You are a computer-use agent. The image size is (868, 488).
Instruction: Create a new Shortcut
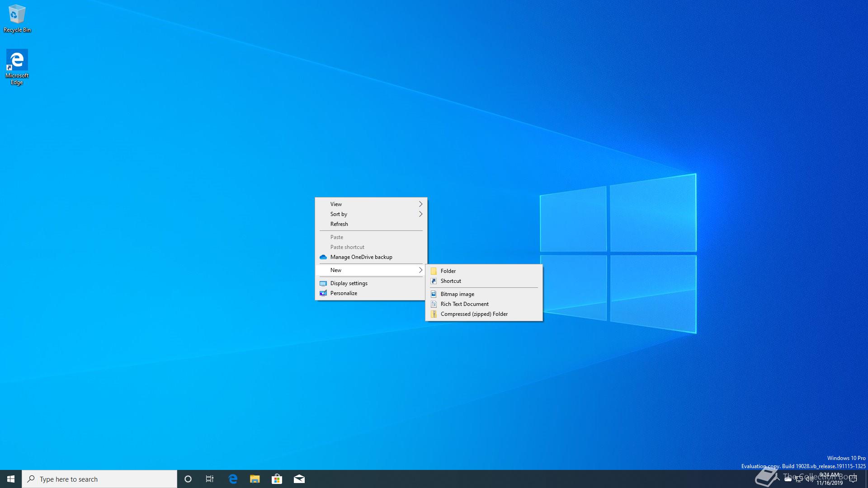tap(451, 281)
